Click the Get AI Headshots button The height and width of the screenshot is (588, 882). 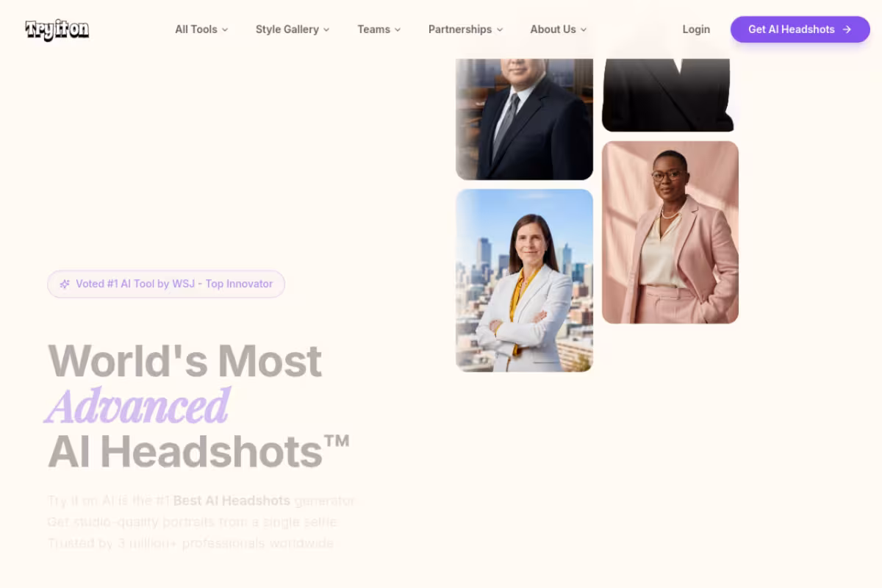coord(800,29)
